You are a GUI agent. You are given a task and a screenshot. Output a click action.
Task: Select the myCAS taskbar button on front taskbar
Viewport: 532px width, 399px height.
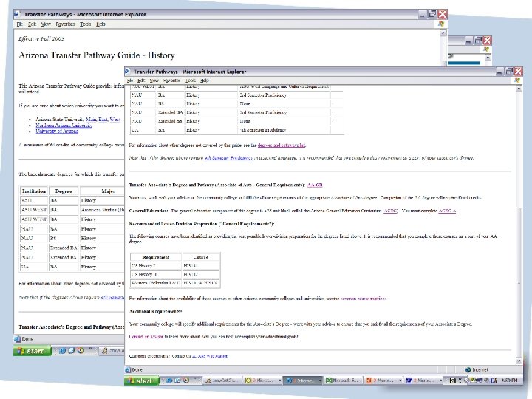pyautogui.click(x=223, y=381)
